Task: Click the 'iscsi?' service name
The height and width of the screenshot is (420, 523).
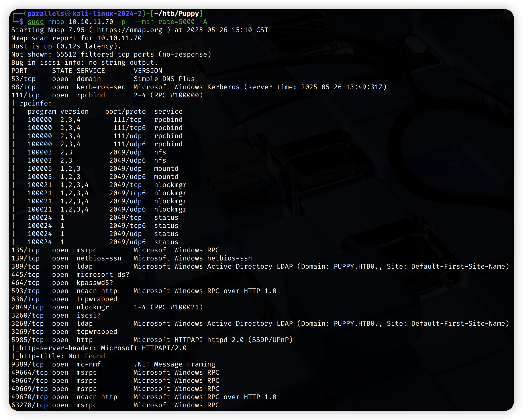Action: pyautogui.click(x=89, y=316)
